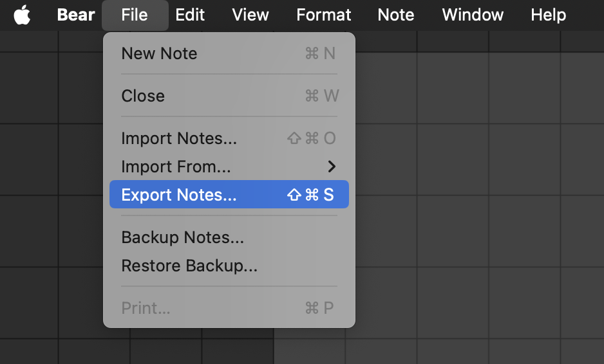Select the Close menu item

click(143, 96)
